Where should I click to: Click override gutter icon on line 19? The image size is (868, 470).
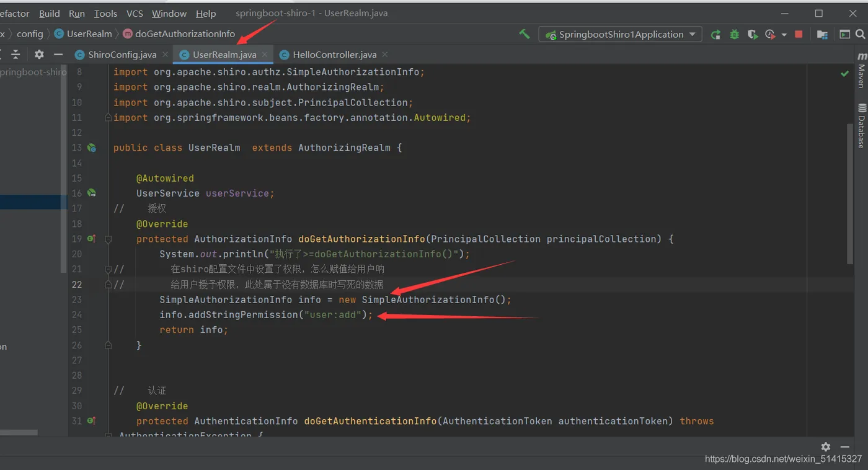(x=91, y=239)
